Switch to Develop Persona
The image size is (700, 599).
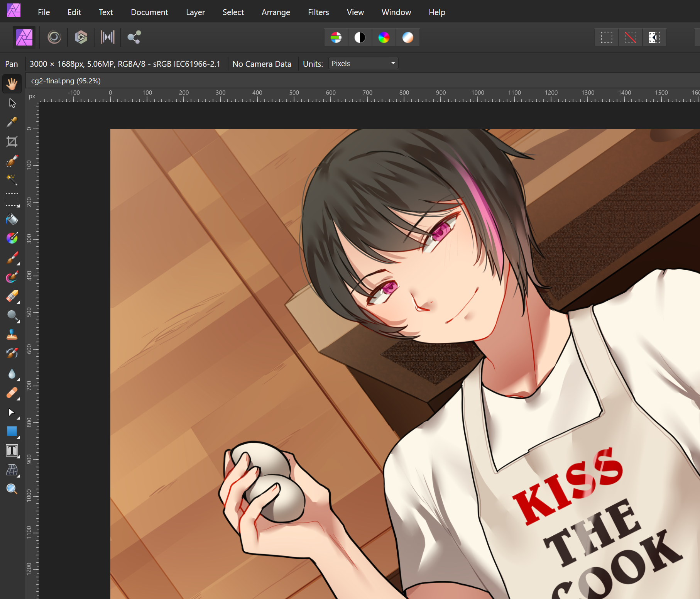click(x=81, y=37)
